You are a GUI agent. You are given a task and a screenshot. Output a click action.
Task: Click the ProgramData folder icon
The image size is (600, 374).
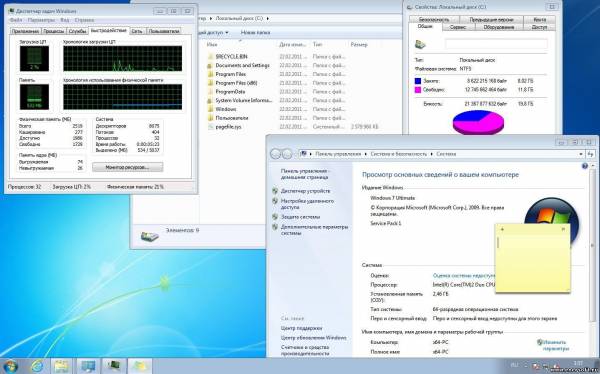click(x=210, y=91)
